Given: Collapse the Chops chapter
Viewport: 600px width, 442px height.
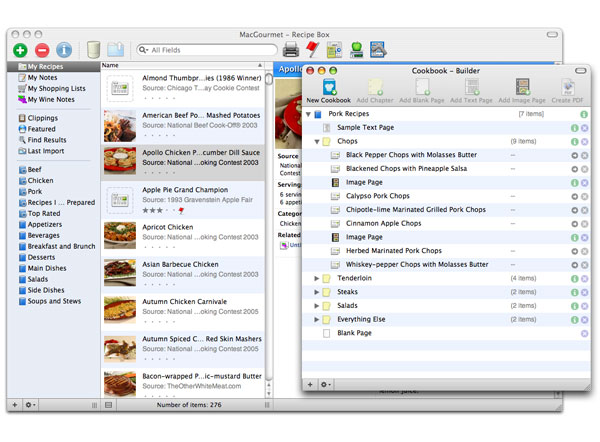Looking at the screenshot, I should coord(317,142).
